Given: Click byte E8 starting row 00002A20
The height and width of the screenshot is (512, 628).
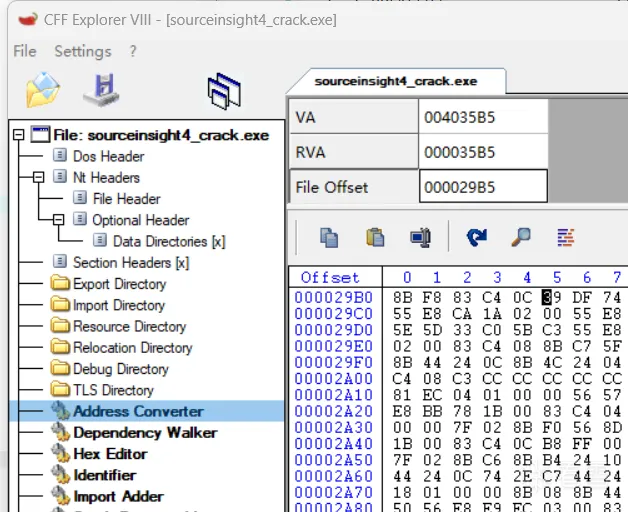Looking at the screenshot, I should click(403, 411).
